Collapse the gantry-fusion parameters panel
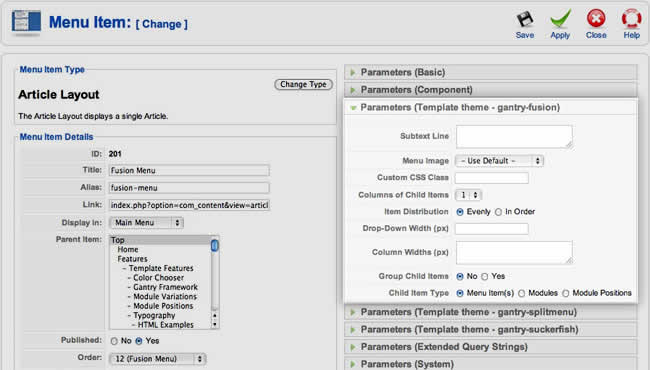The width and height of the screenshot is (650, 370). tap(490, 107)
